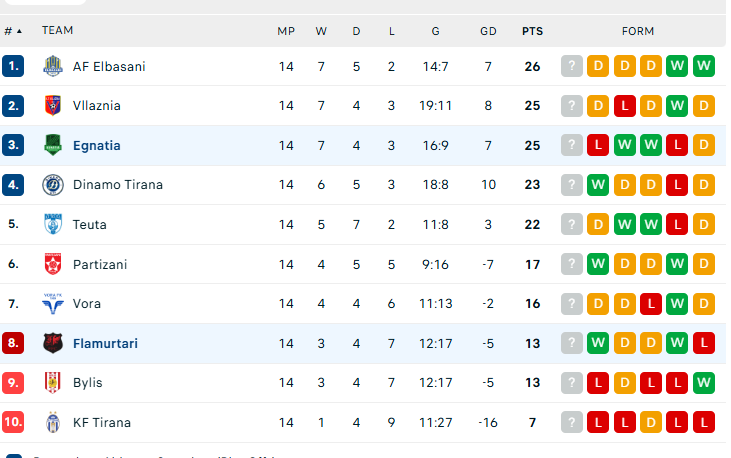Click the Vllaznia team logo

(x=53, y=106)
